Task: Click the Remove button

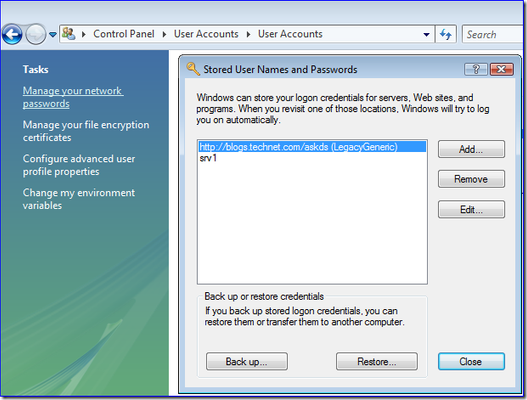Action: pyautogui.click(x=471, y=179)
